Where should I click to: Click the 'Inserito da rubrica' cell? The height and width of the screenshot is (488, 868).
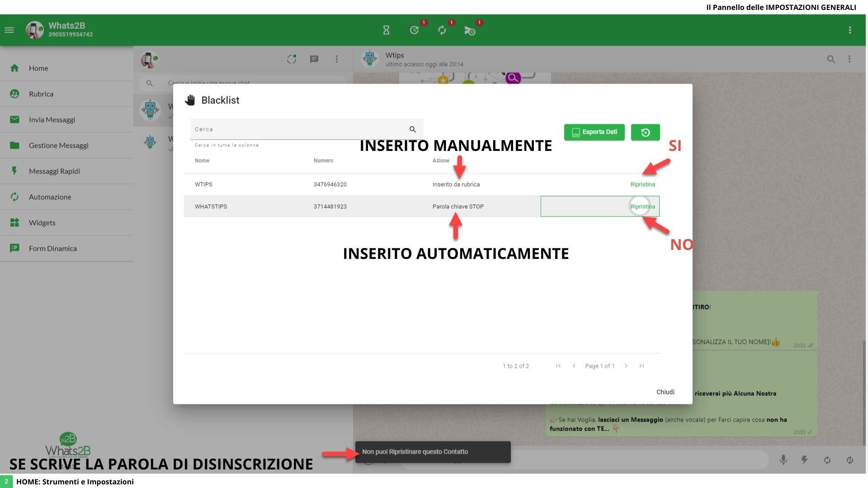tap(456, 184)
